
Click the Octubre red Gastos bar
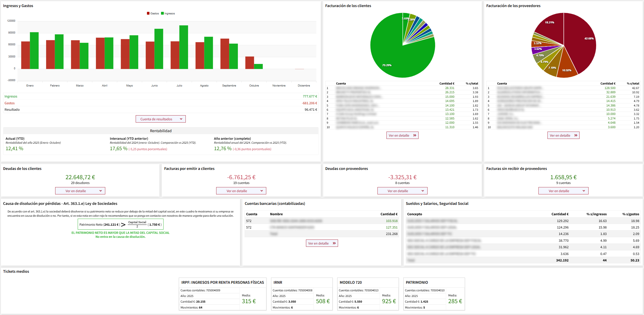tap(249, 63)
